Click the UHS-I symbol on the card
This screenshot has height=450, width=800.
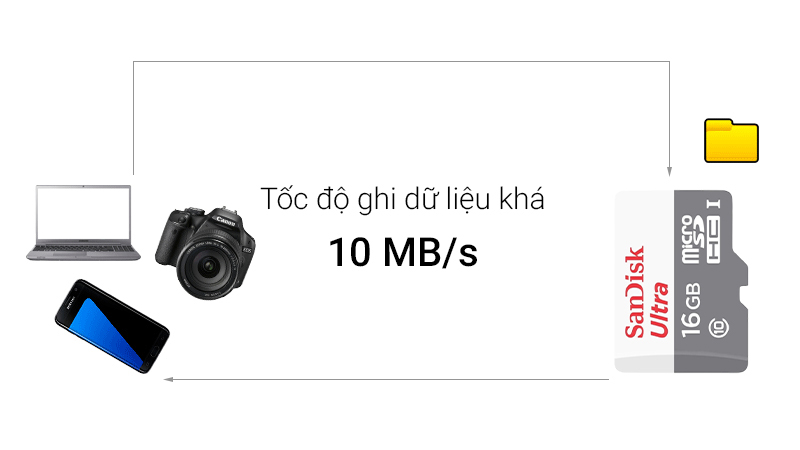click(715, 204)
